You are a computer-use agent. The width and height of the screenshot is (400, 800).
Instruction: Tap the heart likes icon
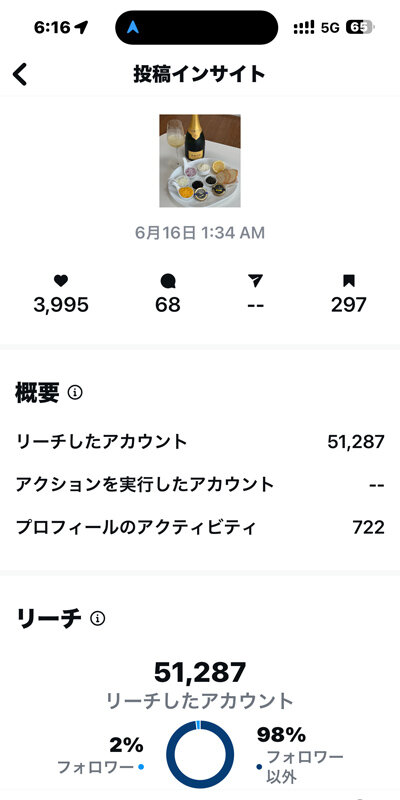pyautogui.click(x=61, y=281)
